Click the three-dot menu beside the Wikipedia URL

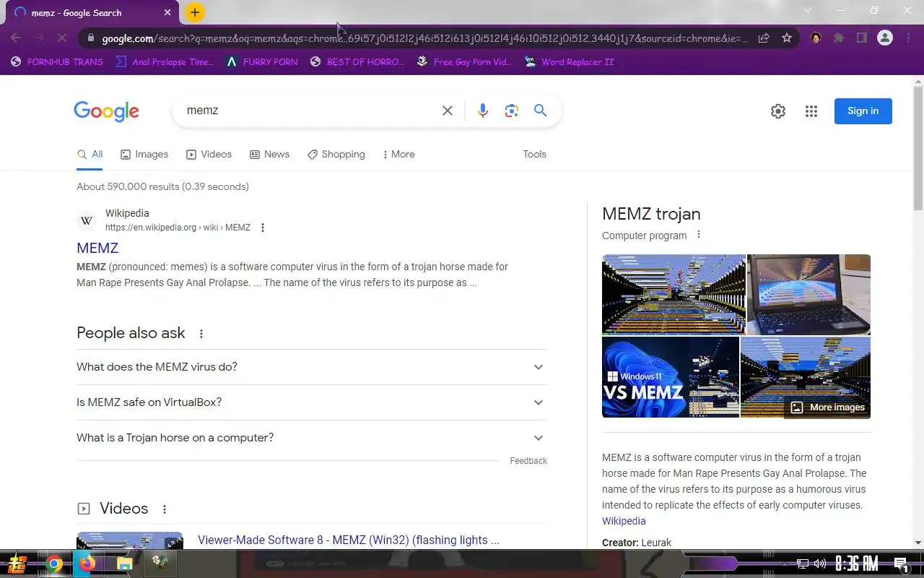coord(263,228)
